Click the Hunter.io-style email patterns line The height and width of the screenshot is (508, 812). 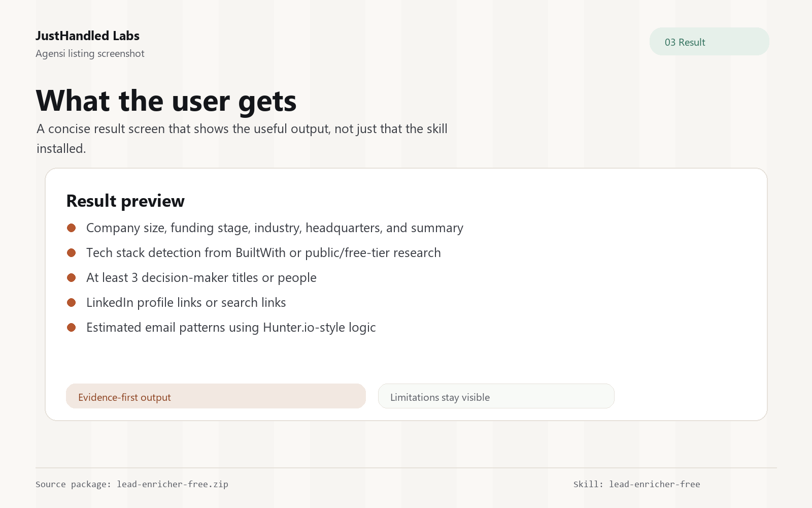click(x=231, y=328)
